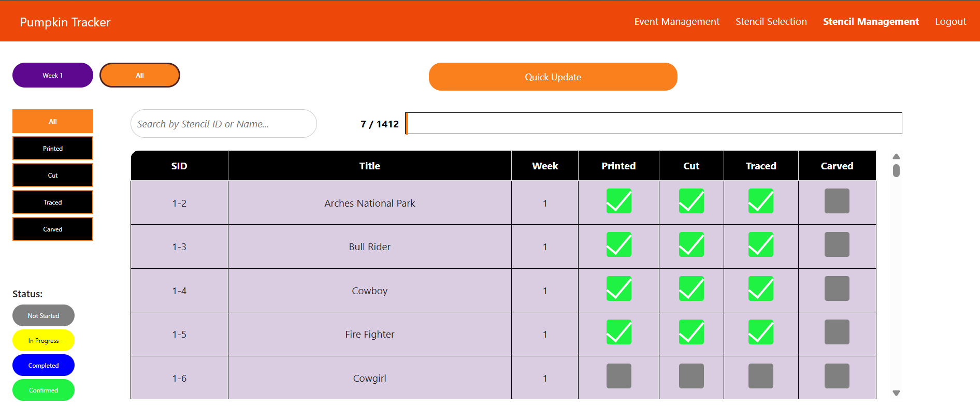Toggle Carved checkbox for Bull Rider
The image size is (980, 420).
pyautogui.click(x=837, y=244)
